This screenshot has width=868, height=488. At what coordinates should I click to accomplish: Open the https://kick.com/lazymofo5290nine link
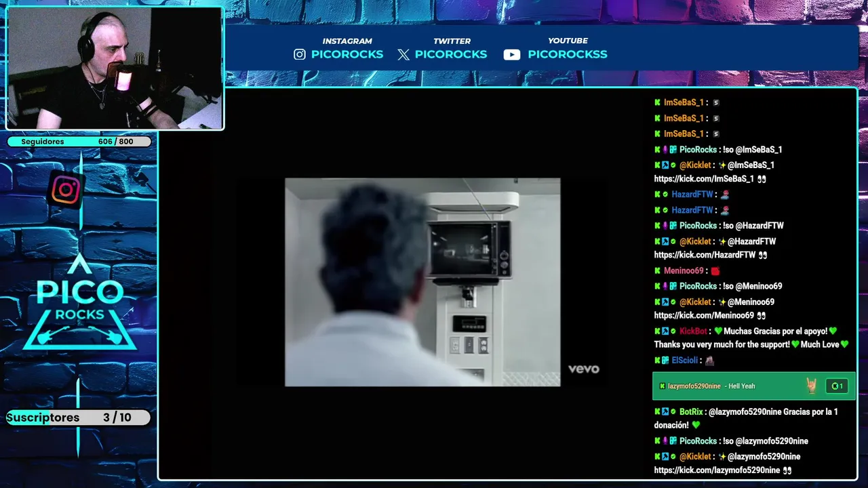[x=717, y=470]
